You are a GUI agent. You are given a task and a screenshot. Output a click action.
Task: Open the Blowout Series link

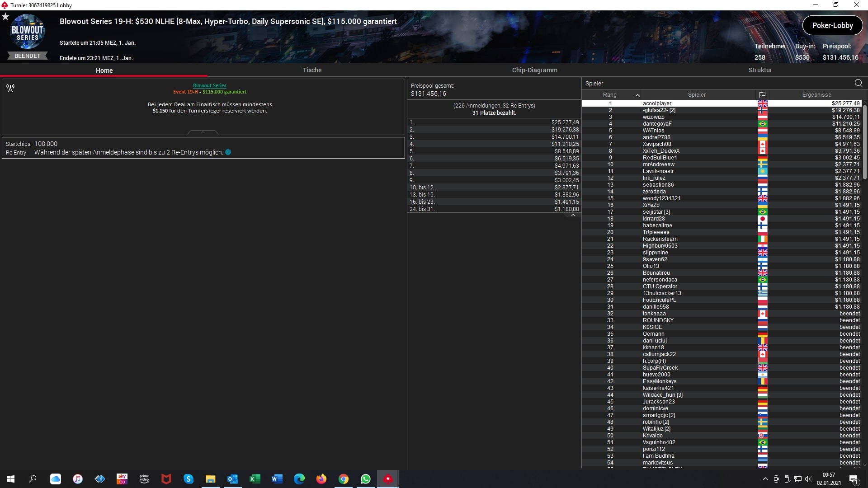coord(209,85)
